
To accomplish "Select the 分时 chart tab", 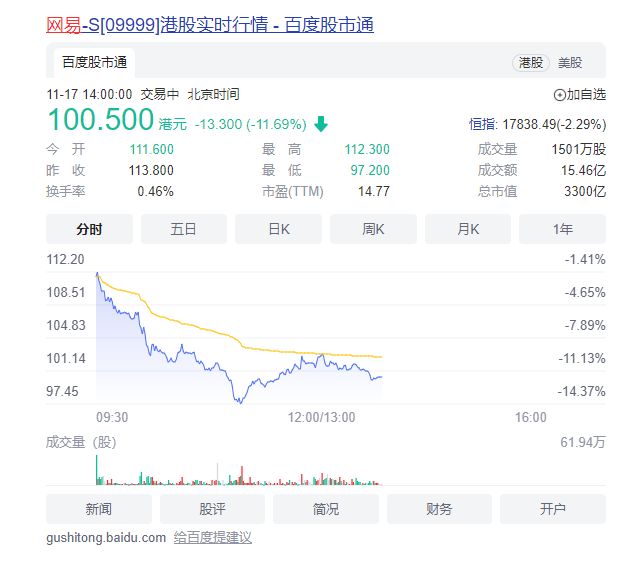I will coord(89,229).
